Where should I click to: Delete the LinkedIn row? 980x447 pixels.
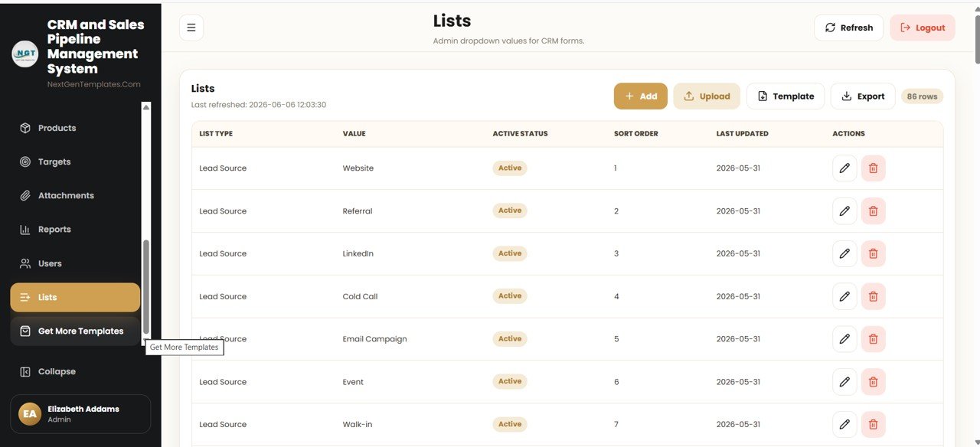coord(874,253)
